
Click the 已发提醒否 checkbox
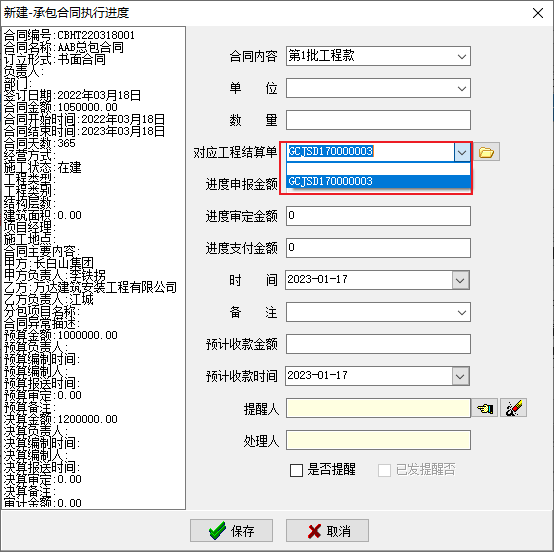[384, 470]
